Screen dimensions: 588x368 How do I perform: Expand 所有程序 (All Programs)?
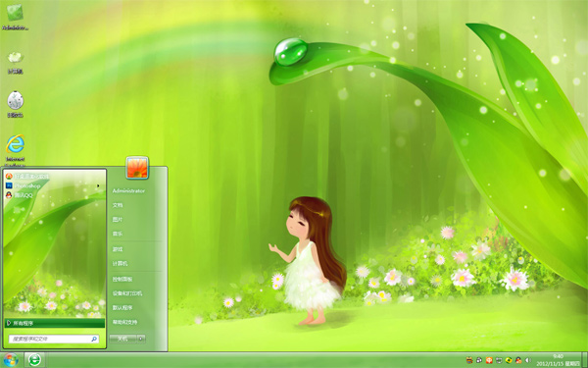click(54, 323)
